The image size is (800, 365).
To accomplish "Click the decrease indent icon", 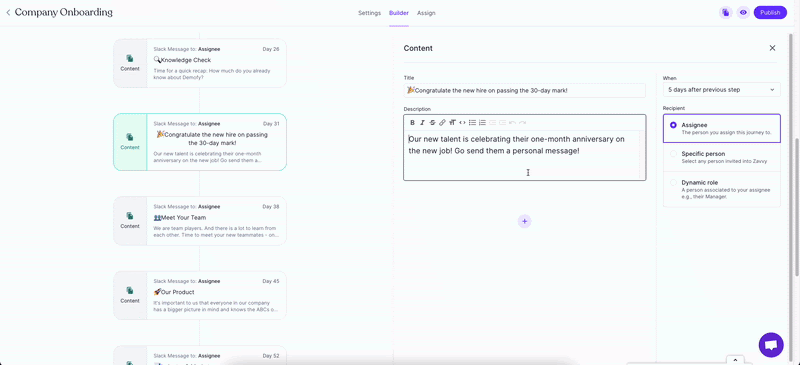I will click(492, 123).
